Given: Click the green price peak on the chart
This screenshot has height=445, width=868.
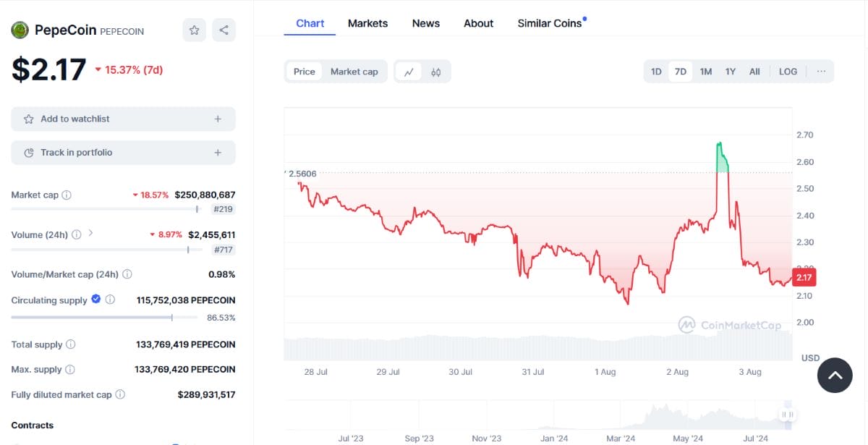Looking at the screenshot, I should tap(721, 156).
